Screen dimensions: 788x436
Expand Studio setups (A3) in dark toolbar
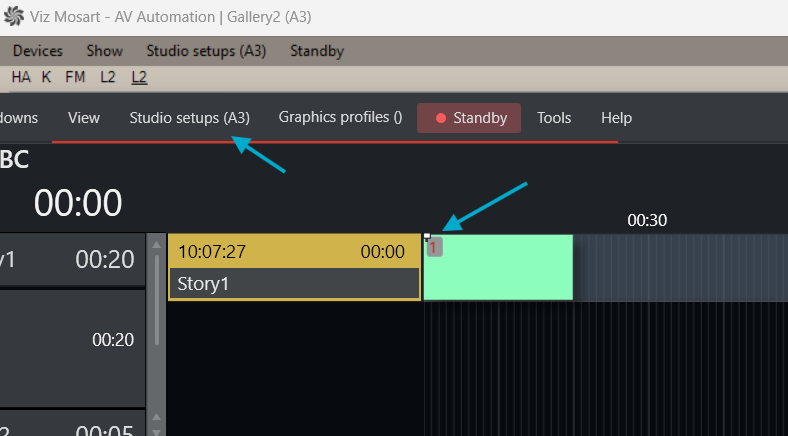click(x=189, y=118)
